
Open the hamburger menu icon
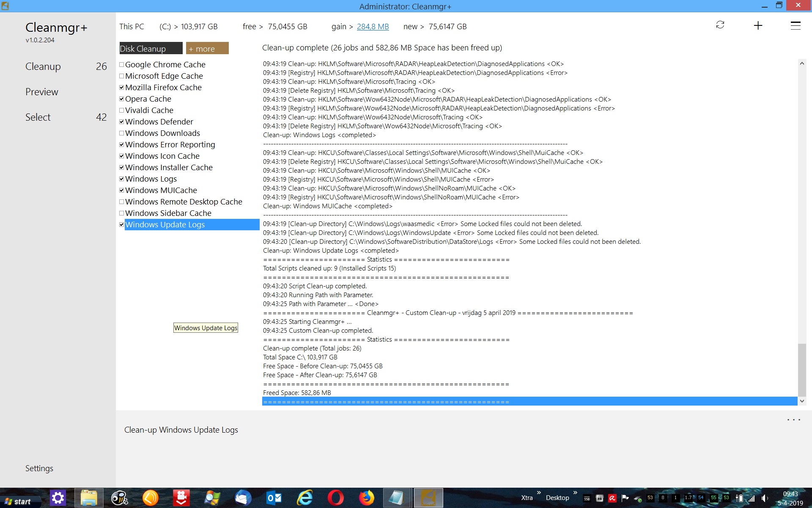796,25
